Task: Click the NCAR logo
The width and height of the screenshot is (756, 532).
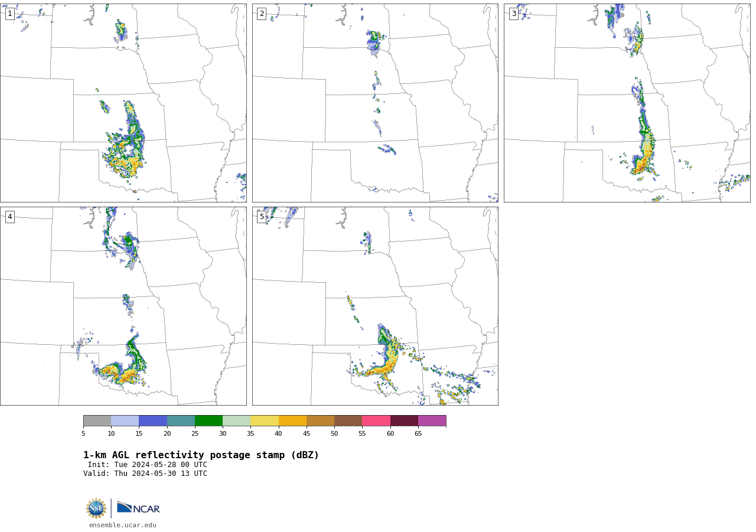Action: (x=138, y=508)
